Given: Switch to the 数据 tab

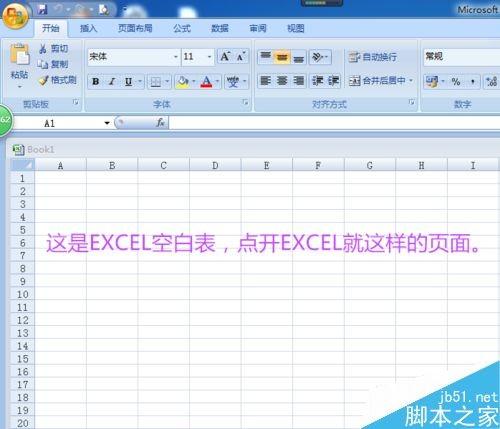Looking at the screenshot, I should (220, 28).
